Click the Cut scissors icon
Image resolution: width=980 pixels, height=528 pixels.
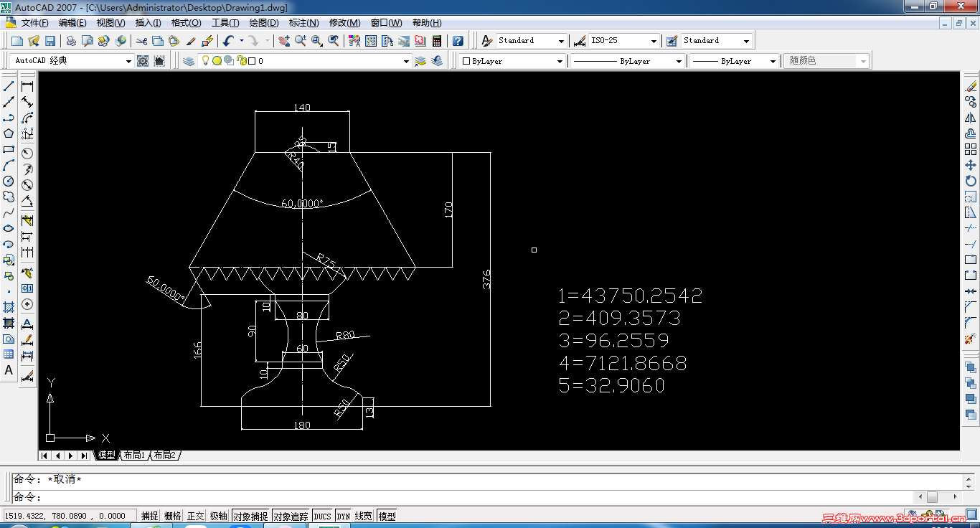click(x=141, y=41)
